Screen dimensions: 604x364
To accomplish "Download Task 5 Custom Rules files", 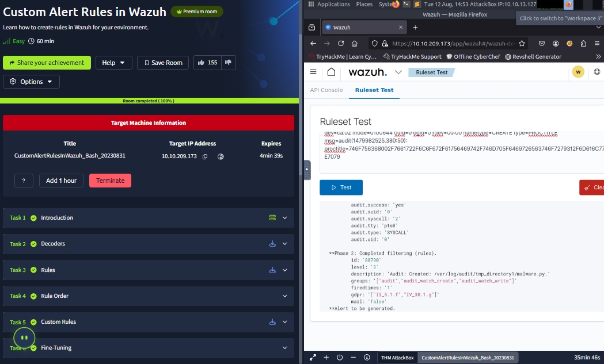I will point(272,321).
